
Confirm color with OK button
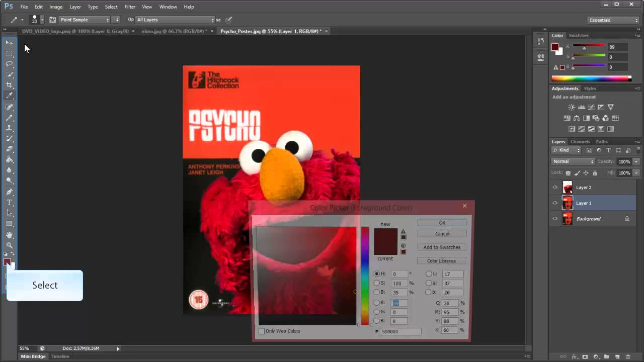click(442, 223)
